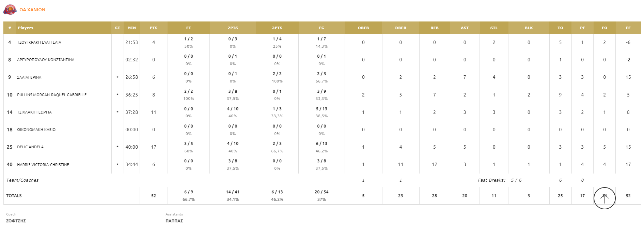
Task: Click the ΟΑ ΧΑΝΙΩΝ team logo
Action: [10, 10]
